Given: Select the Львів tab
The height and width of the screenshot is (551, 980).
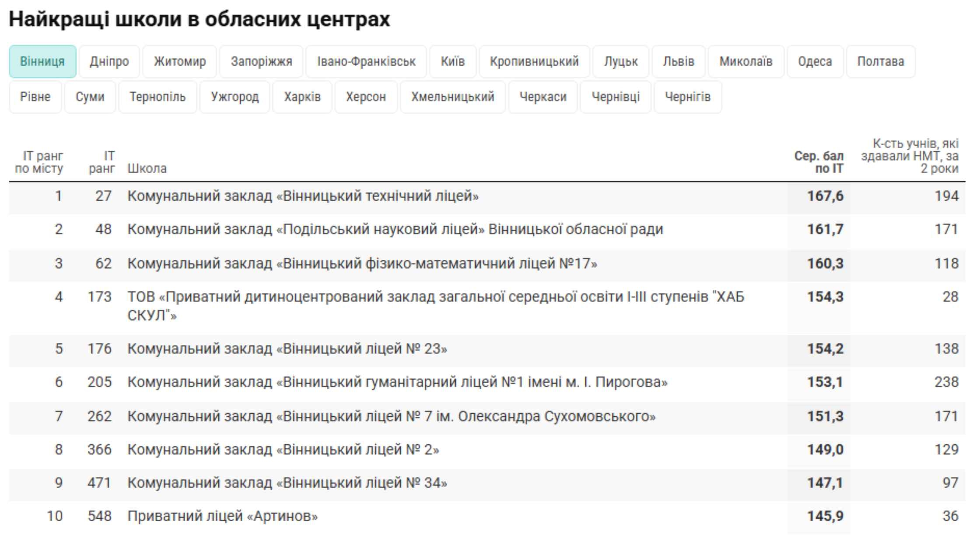Looking at the screenshot, I should (679, 62).
